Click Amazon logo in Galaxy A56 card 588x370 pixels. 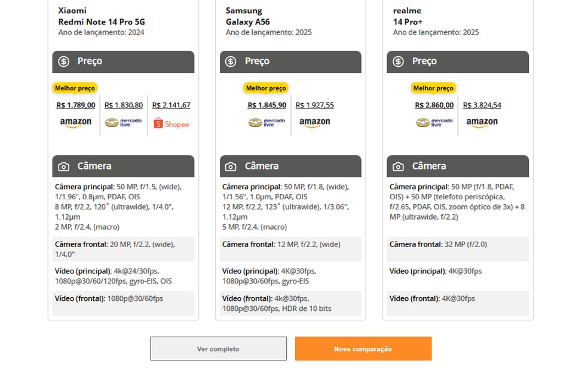click(x=314, y=122)
